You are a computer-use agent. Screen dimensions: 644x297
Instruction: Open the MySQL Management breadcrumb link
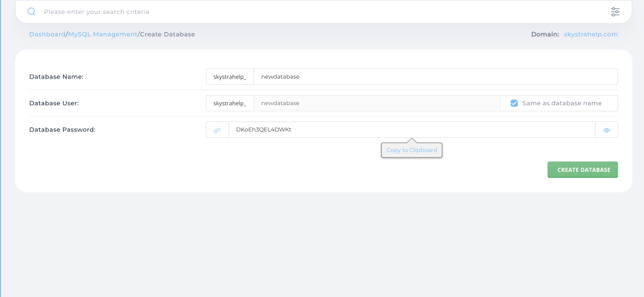(x=103, y=34)
